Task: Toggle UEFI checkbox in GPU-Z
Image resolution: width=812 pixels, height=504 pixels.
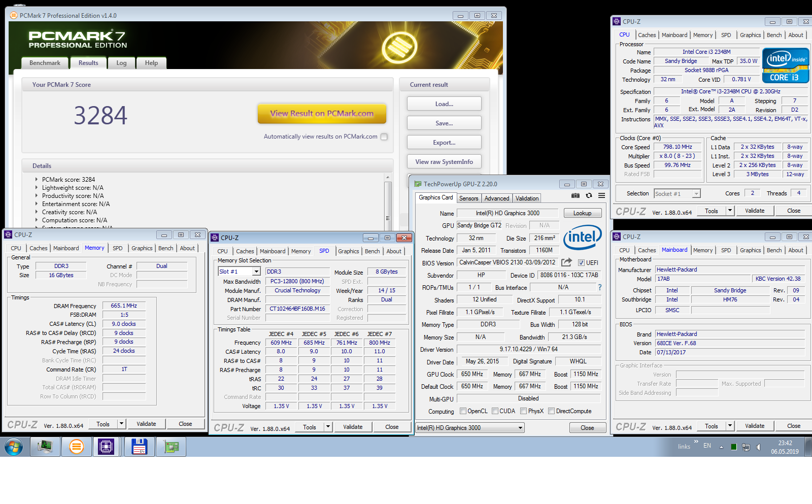Action: coord(581,262)
